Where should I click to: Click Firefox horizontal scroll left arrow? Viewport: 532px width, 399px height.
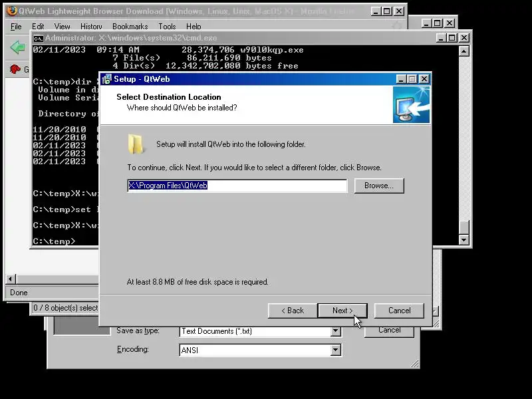point(11,279)
